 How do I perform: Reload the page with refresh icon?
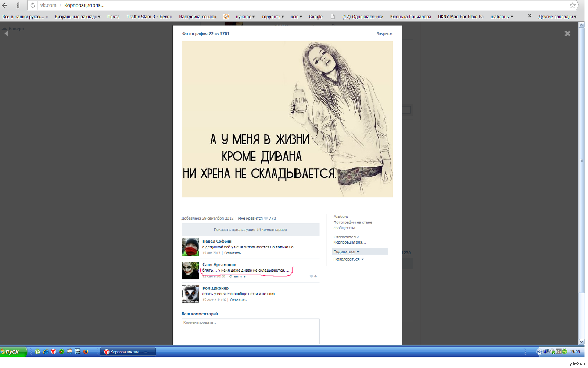tap(33, 5)
